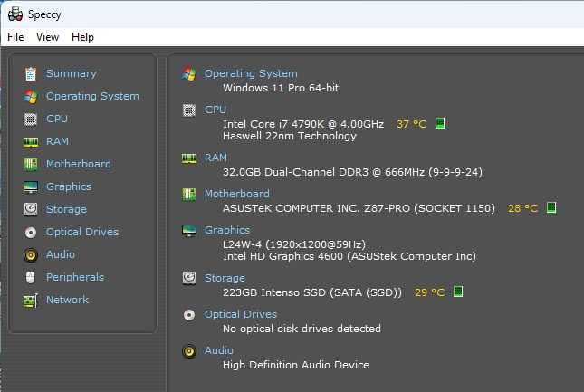Click the Operating System flag icon in sidebar
Screen dimensions: 584x392
tap(31, 97)
